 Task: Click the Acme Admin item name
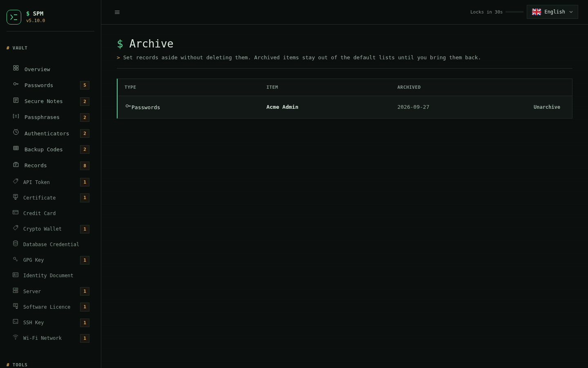click(282, 107)
